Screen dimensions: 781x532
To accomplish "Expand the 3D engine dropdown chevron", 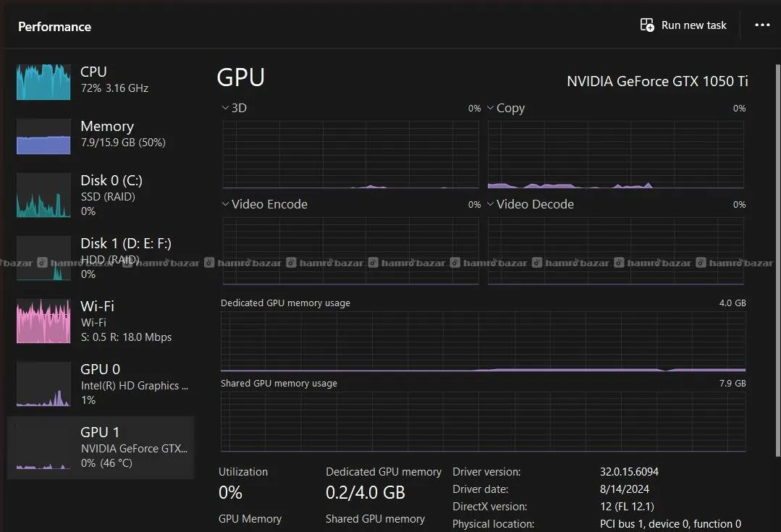I will point(225,108).
